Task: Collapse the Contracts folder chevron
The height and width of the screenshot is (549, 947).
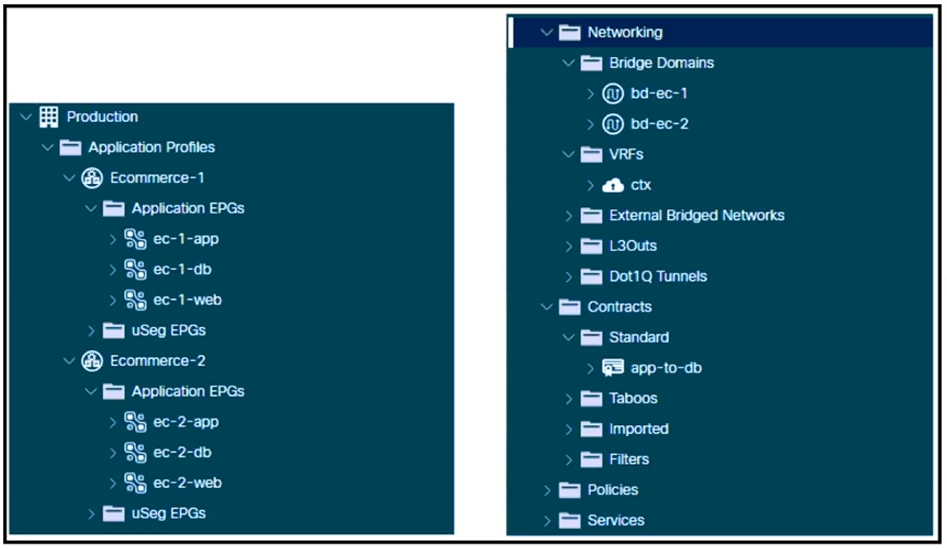Action: 547,307
